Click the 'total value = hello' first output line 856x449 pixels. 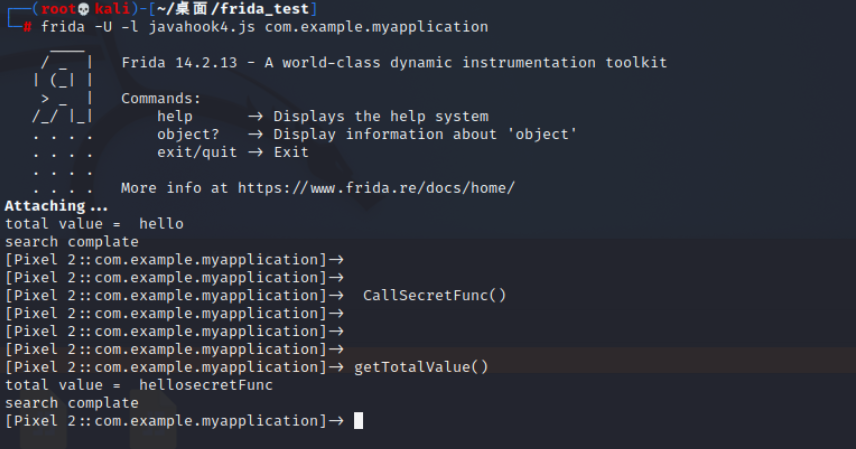pos(94,224)
